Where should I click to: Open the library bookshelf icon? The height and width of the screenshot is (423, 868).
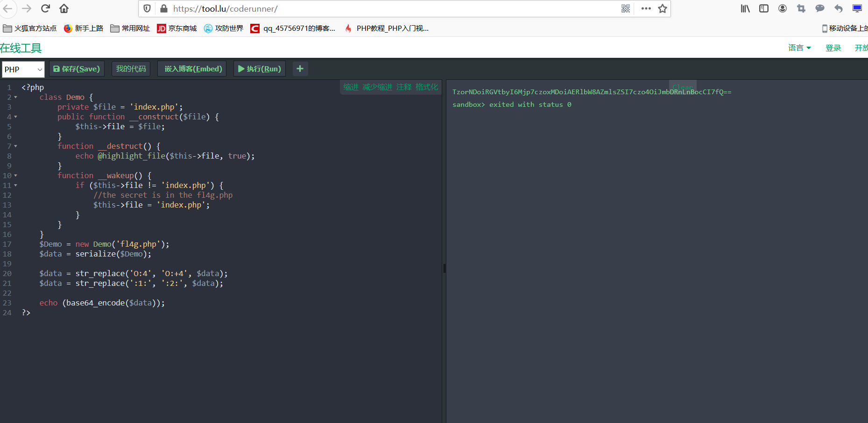pos(745,8)
